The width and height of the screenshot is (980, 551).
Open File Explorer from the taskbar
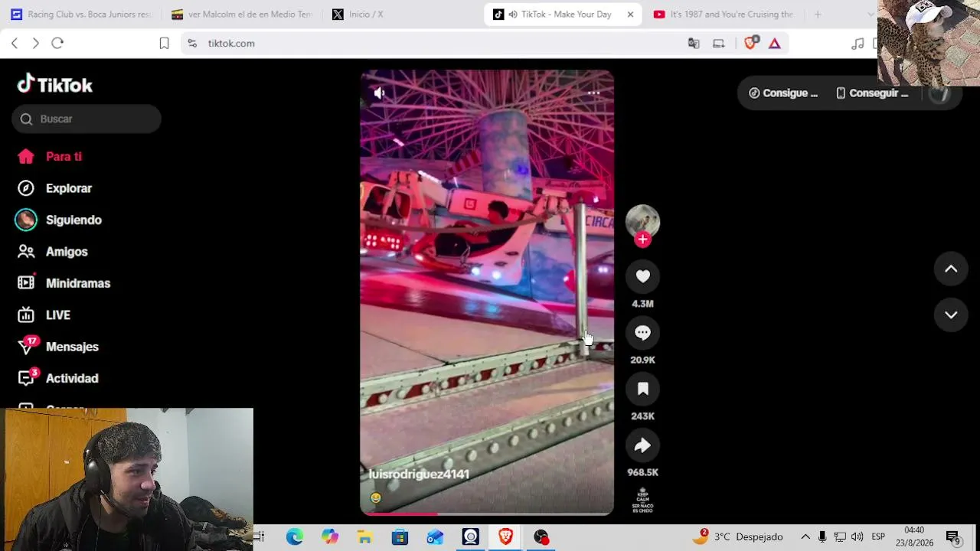coord(365,537)
